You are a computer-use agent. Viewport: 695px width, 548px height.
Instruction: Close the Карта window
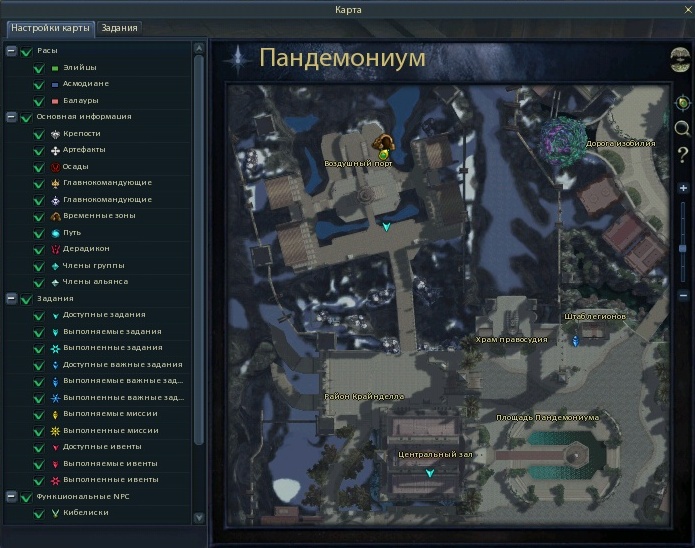tap(688, 9)
